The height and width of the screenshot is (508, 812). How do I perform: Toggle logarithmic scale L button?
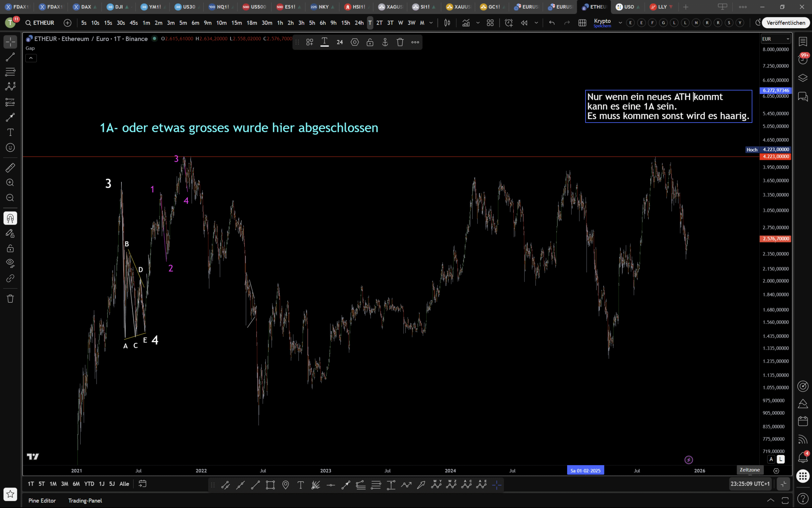point(781,459)
